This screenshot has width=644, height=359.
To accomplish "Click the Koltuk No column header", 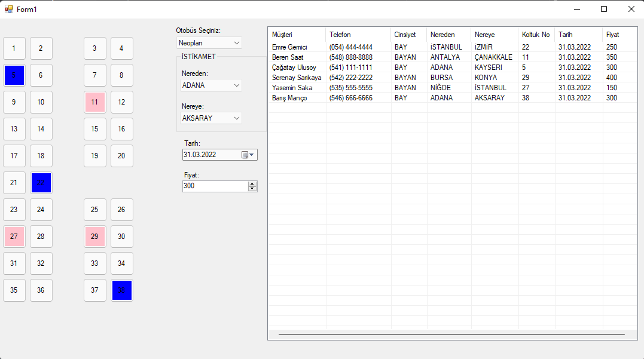I will (536, 35).
